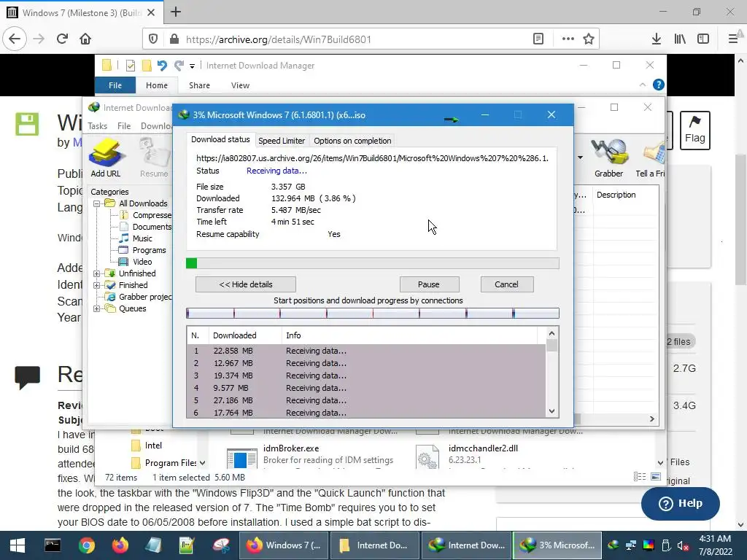Viewport: 747px width, 560px height.
Task: Click Firefox back arrow button
Action: point(15,39)
